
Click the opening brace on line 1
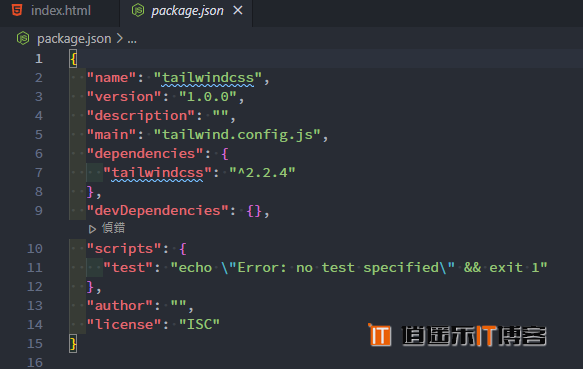point(73,59)
